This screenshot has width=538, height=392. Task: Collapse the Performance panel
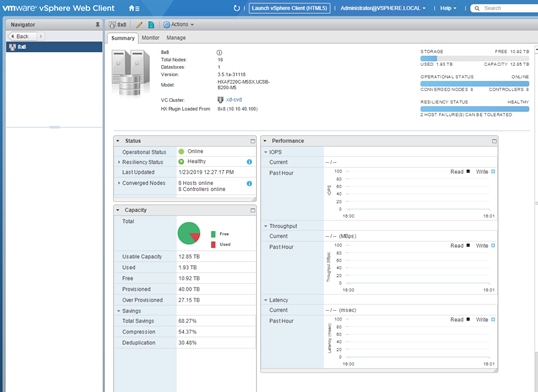pos(265,141)
